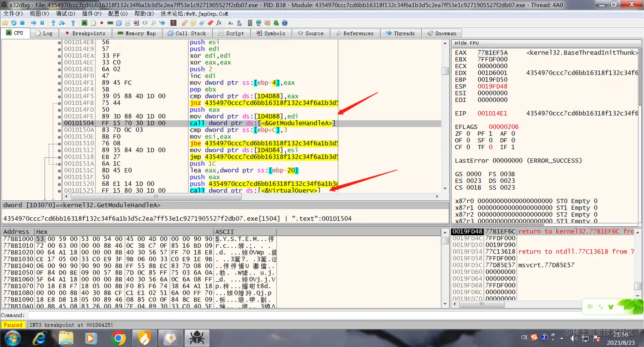Click the disassembly horizontal scrollbar thumb

pos(156,197)
